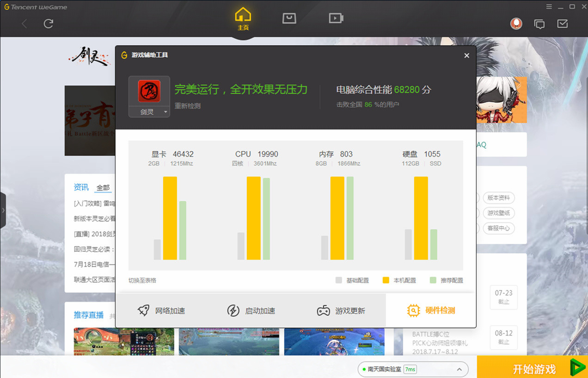Open the messages chat bubble icon
This screenshot has height=378, width=588.
pyautogui.click(x=539, y=24)
